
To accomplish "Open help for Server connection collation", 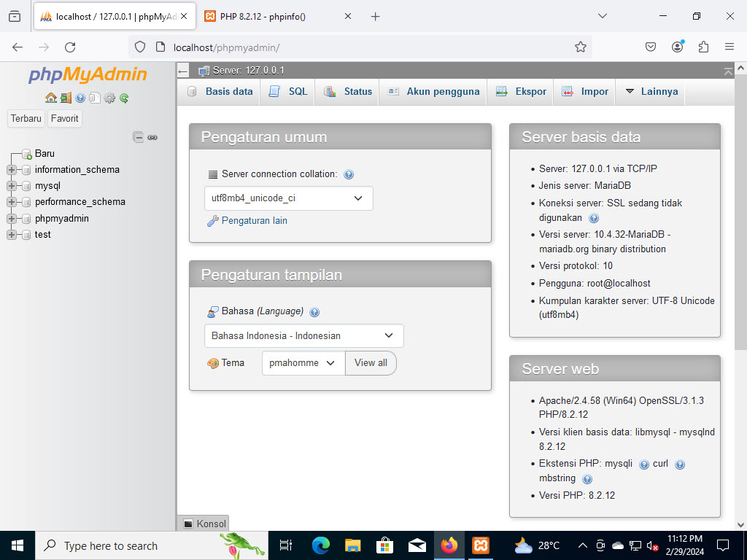I will coord(349,174).
